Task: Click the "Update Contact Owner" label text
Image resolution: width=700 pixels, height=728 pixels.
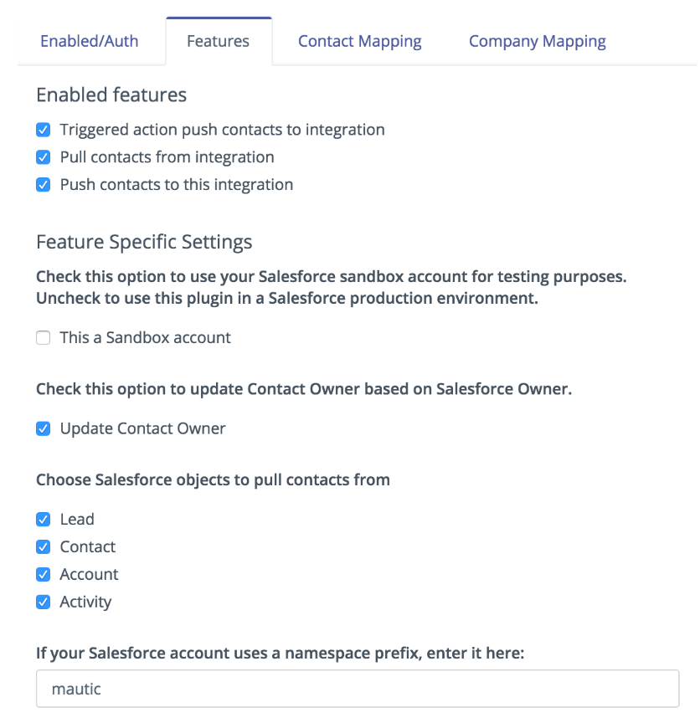Action: 142,428
